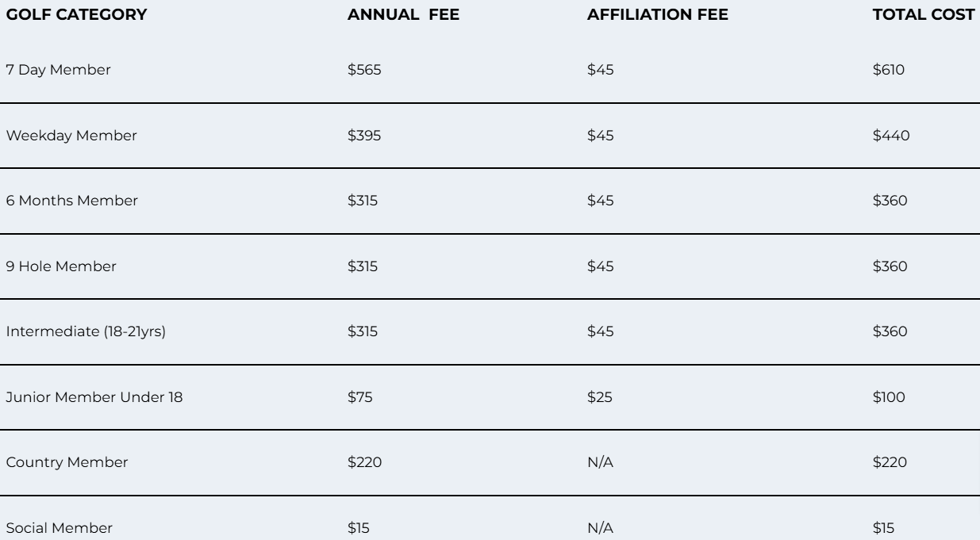Viewport: 980px width, 540px height.
Task: Select the $610 total cost value
Action: tap(888, 70)
